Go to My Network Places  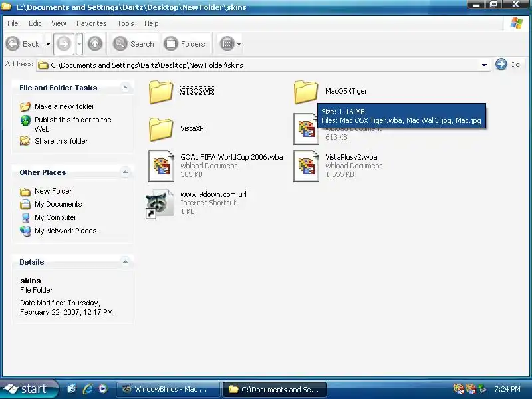pos(65,231)
